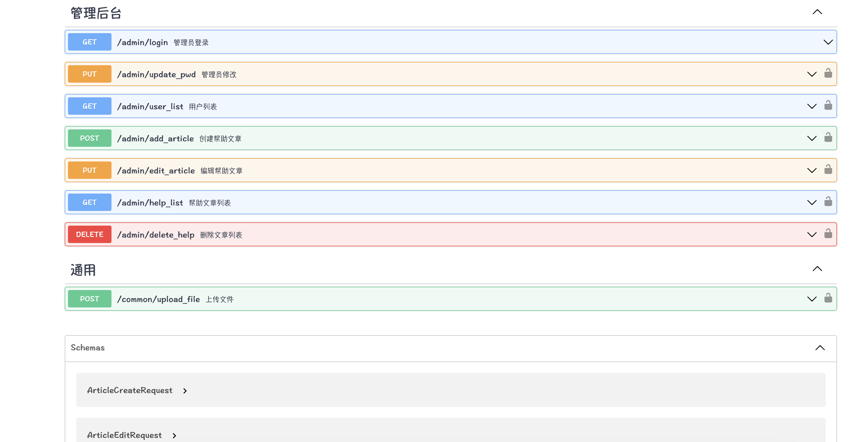The image size is (868, 442).
Task: Click the 上传文件 description text
Action: 220,299
